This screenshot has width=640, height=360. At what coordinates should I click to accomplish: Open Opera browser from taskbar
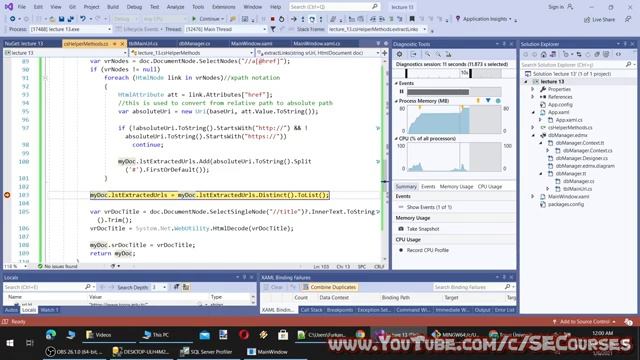[x=244, y=335]
